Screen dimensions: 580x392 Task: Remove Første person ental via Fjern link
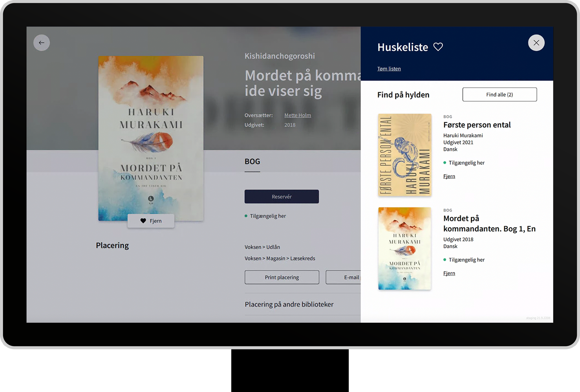click(449, 176)
